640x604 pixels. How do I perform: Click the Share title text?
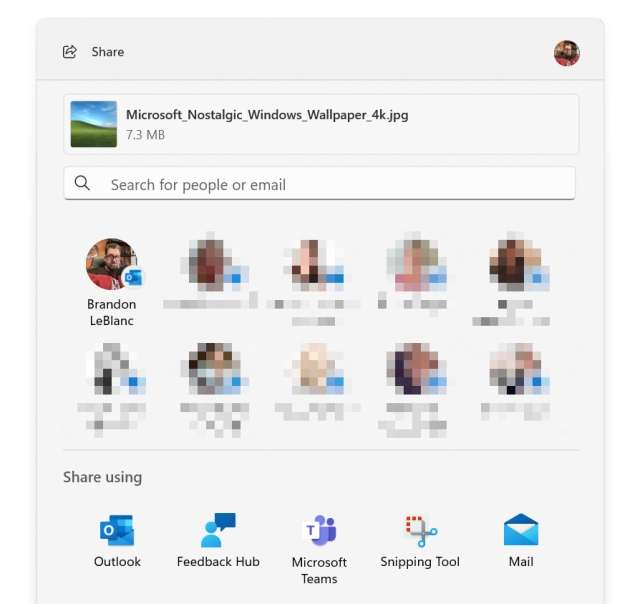coord(108,52)
